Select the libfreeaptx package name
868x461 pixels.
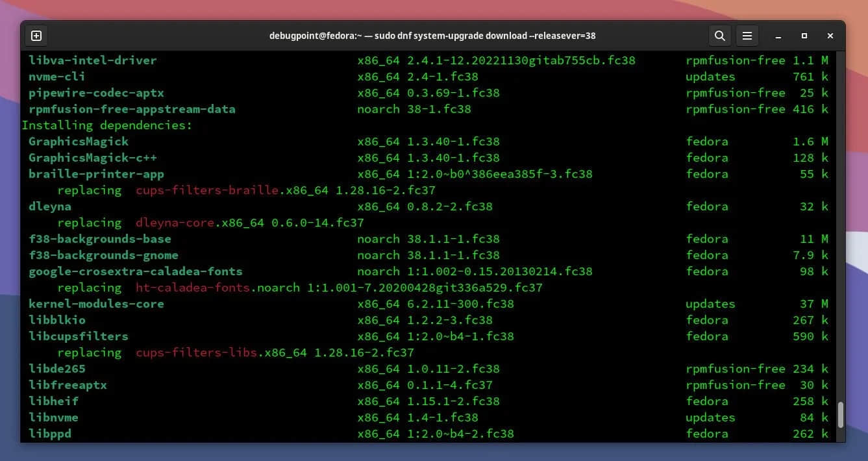tap(68, 385)
